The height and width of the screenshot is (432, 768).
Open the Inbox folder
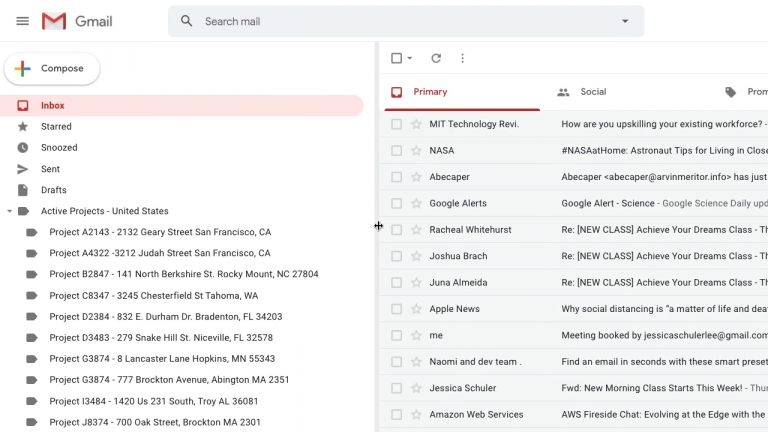pyautogui.click(x=182, y=105)
